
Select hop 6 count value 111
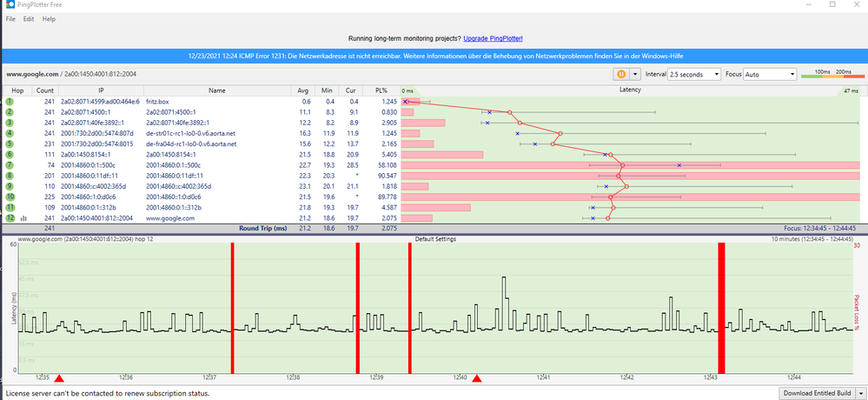tap(48, 155)
